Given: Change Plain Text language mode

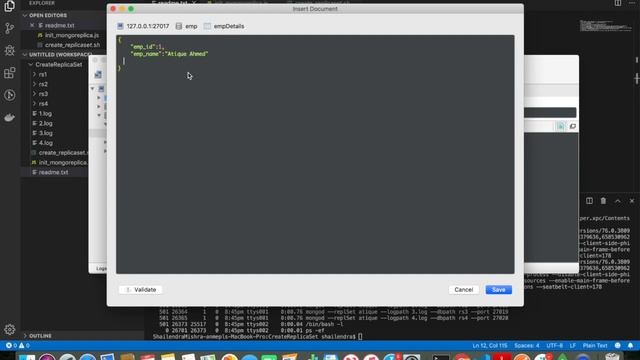Looking at the screenshot, I should 595,345.
